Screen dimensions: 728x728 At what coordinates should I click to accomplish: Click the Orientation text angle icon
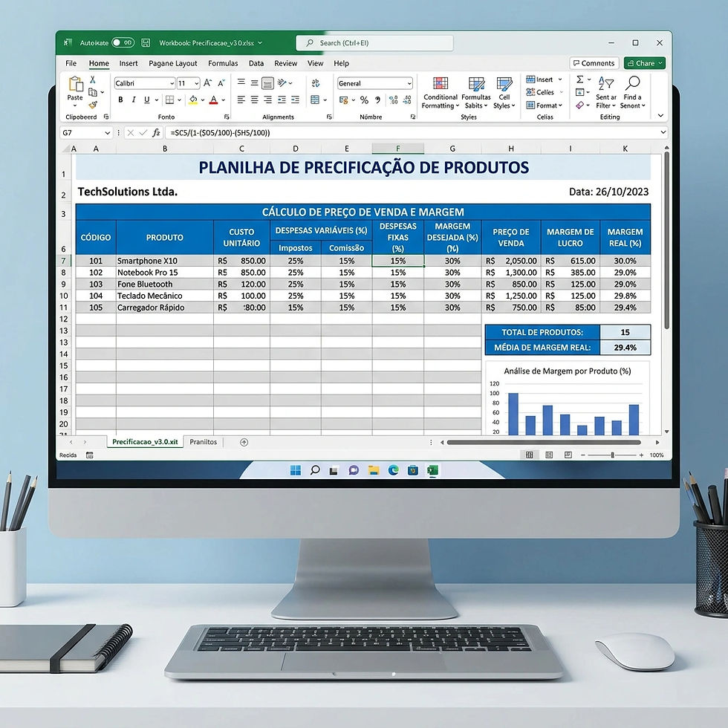tap(282, 82)
